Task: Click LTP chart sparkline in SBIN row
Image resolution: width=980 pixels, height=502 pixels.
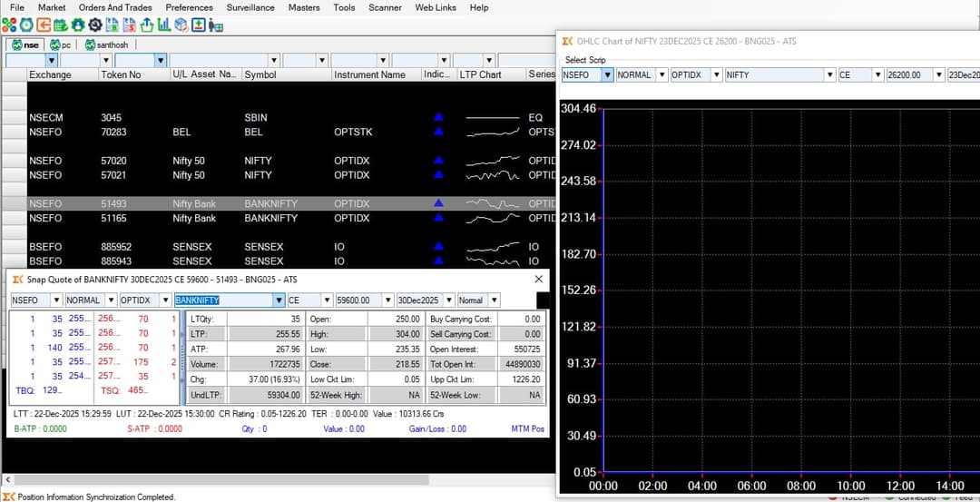Action: (x=493, y=117)
